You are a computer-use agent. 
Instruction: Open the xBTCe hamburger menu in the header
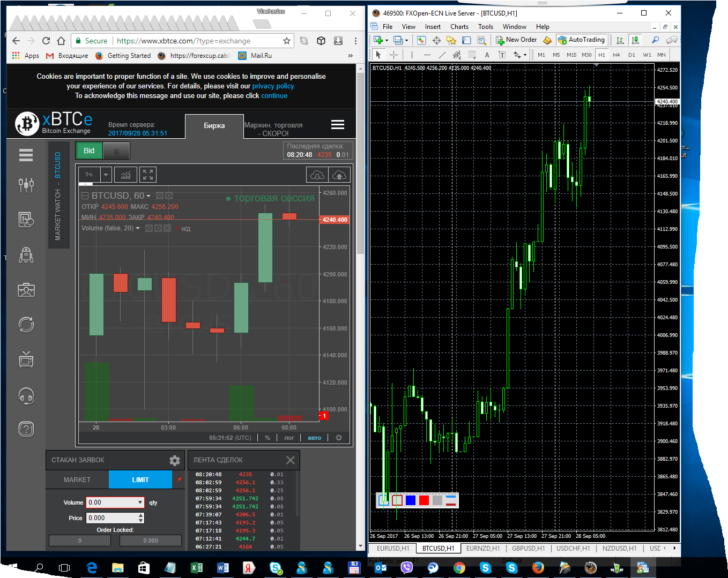coord(338,125)
